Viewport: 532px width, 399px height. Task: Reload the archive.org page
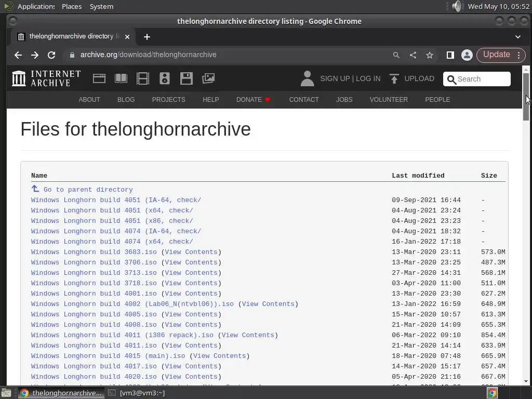tap(51, 55)
